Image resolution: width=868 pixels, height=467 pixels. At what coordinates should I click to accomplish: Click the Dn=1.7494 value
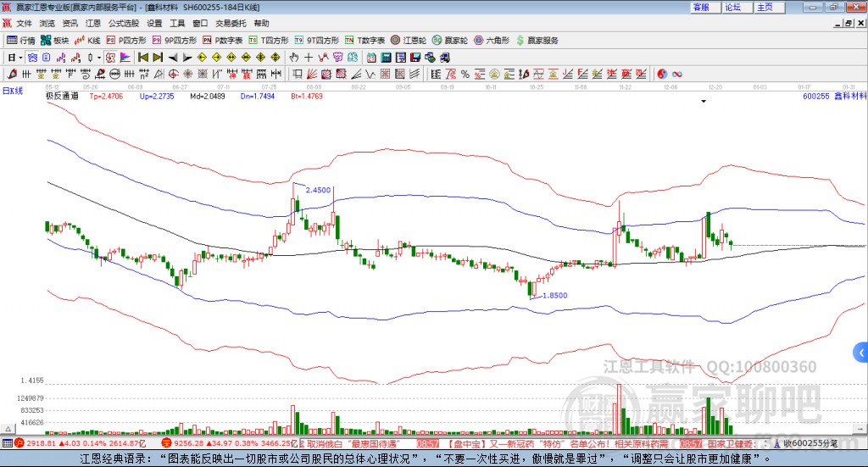coord(258,97)
